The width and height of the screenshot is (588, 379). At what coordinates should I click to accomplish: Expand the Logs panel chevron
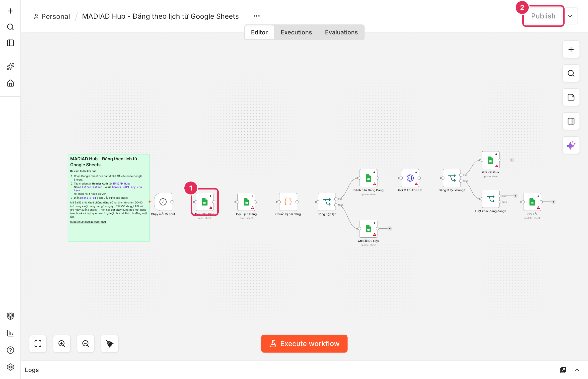coord(577,370)
